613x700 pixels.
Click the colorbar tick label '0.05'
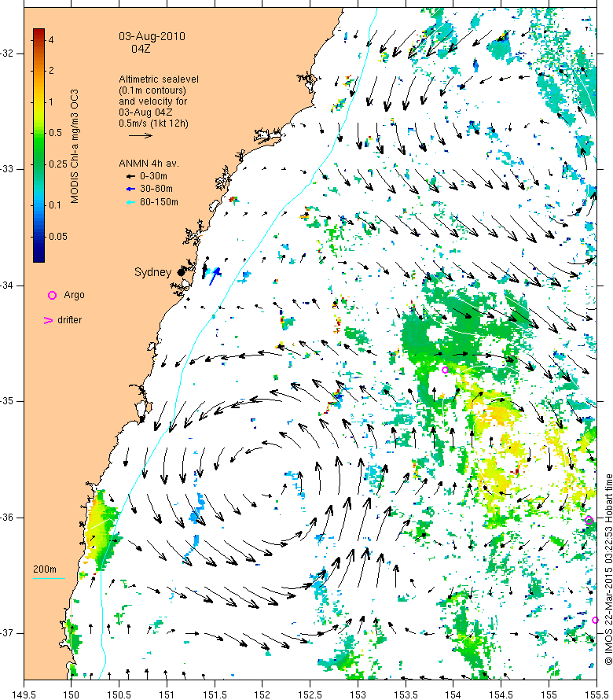click(58, 237)
